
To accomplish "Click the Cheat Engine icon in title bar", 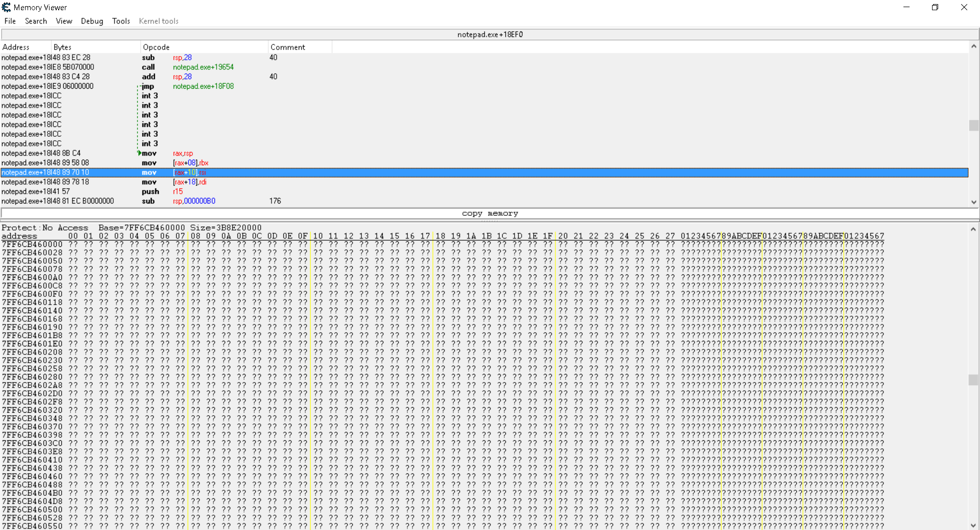I will point(6,7).
